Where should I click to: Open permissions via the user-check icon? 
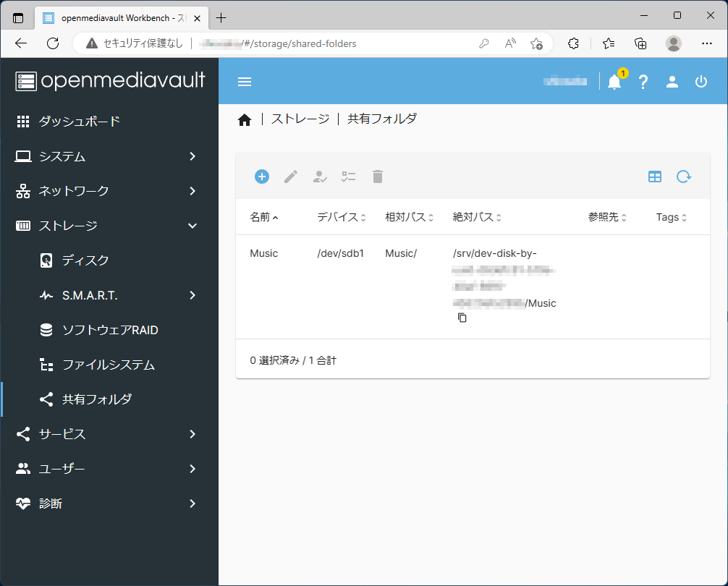tap(320, 177)
